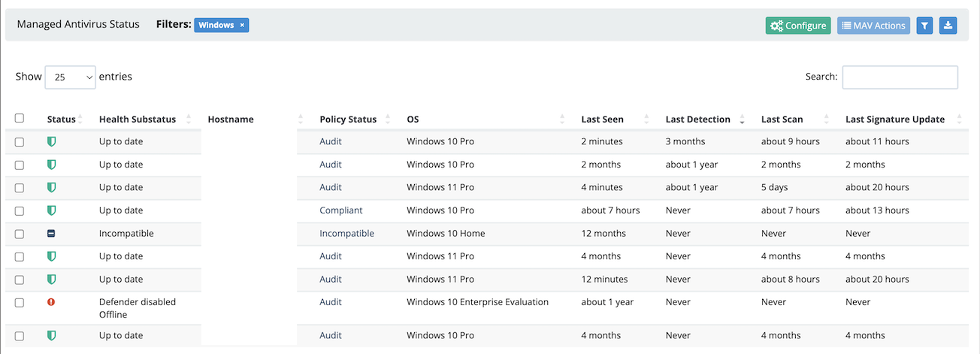Click the 5 days last scan cell
Viewport: 980px width, 354px height.
point(775,187)
